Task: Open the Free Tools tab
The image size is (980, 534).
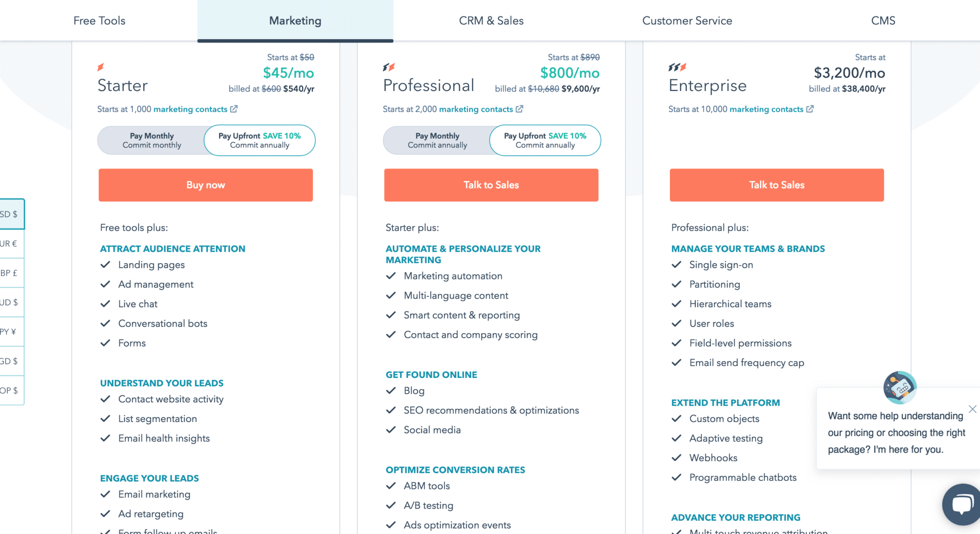Action: 99,21
